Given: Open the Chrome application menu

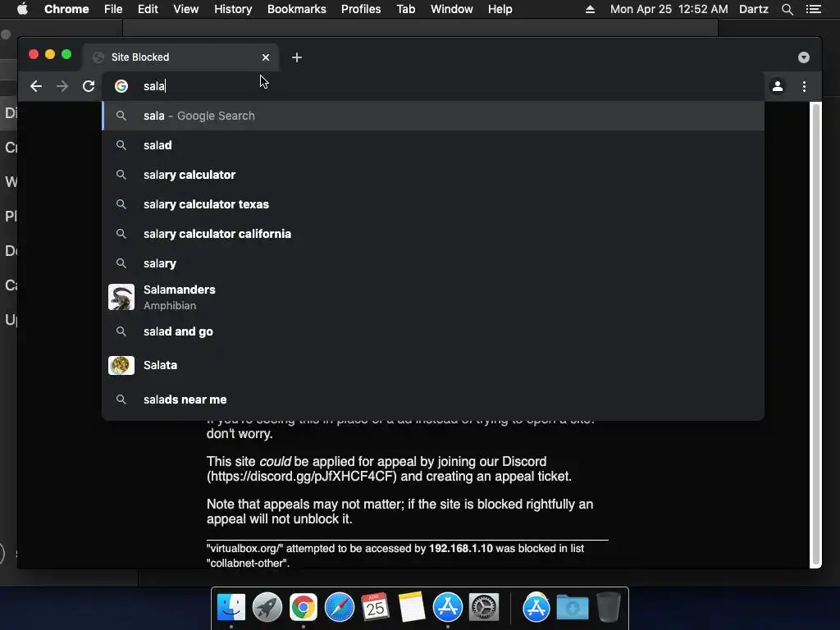Looking at the screenshot, I should click(x=66, y=9).
